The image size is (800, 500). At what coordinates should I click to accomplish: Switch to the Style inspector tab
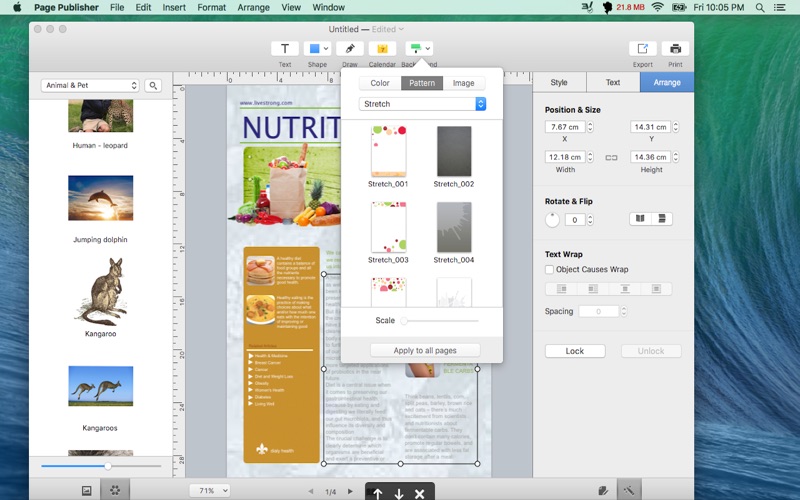pos(559,82)
